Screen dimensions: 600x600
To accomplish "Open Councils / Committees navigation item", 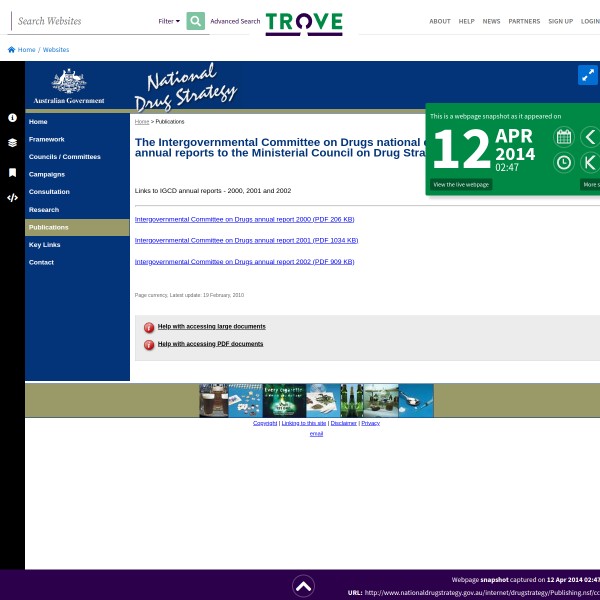I will pos(65,157).
